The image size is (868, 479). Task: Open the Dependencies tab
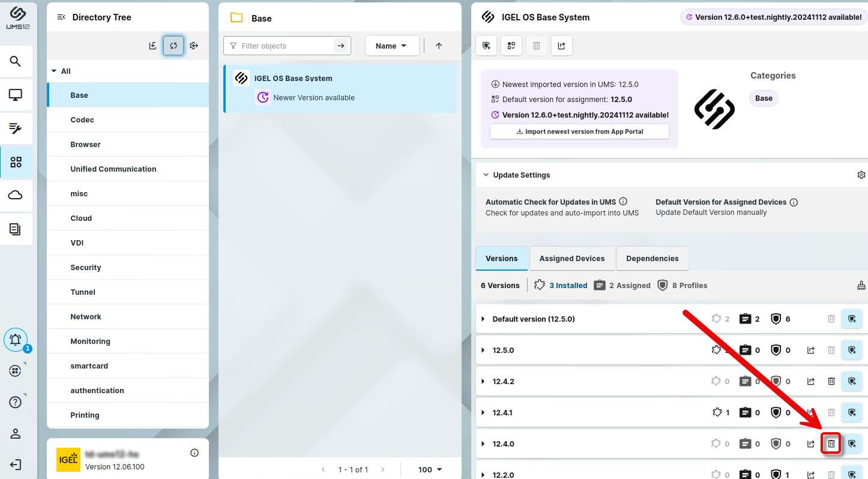coord(652,259)
